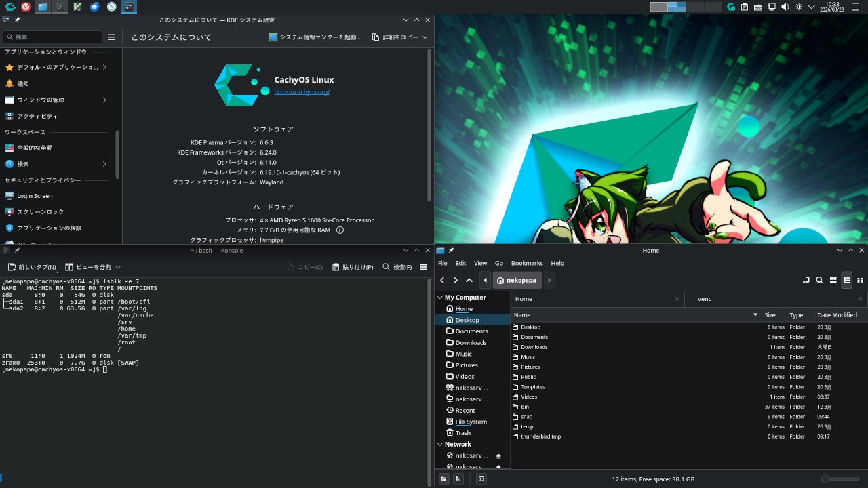Viewport: 868px width, 488px height.
Task: Open Login Screen settings
Action: 56,196
